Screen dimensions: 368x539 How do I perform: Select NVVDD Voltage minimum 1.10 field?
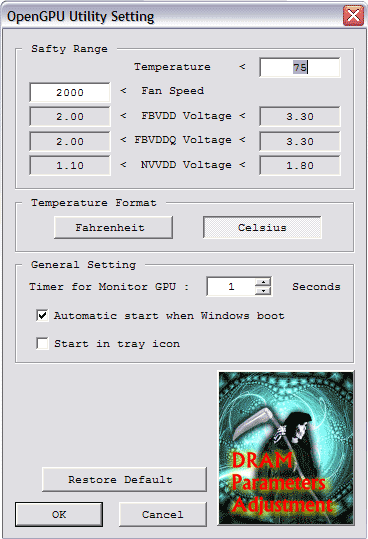[x=70, y=165]
